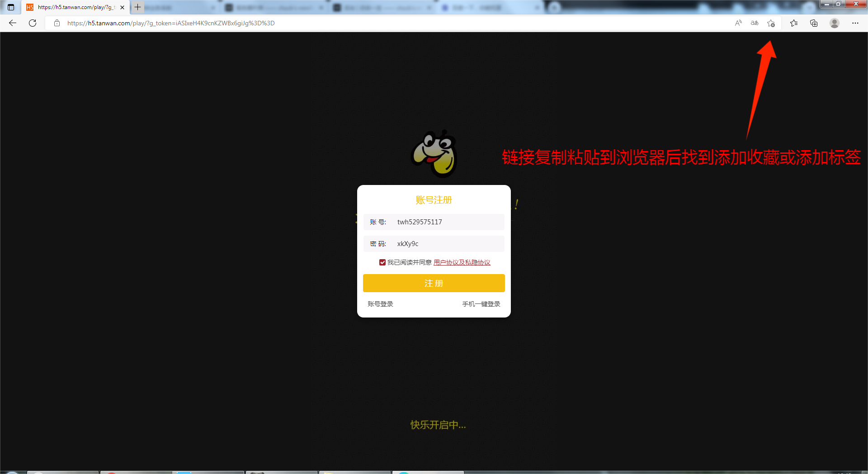The height and width of the screenshot is (474, 868).
Task: Click the browser Back arrow
Action: point(13,23)
